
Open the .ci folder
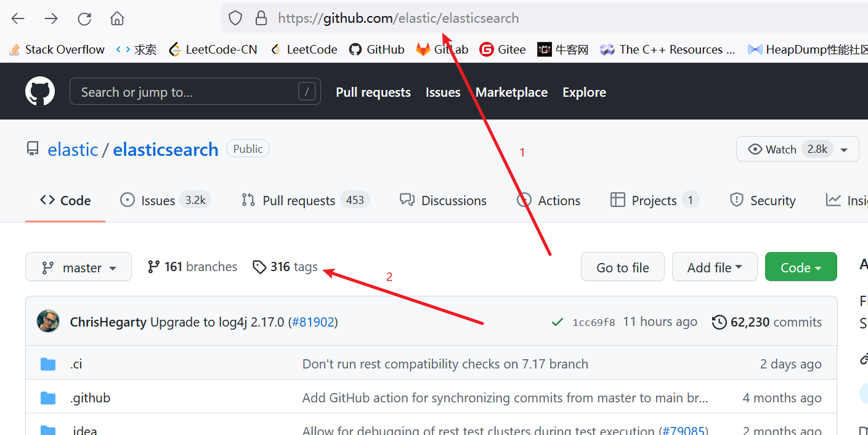76,364
